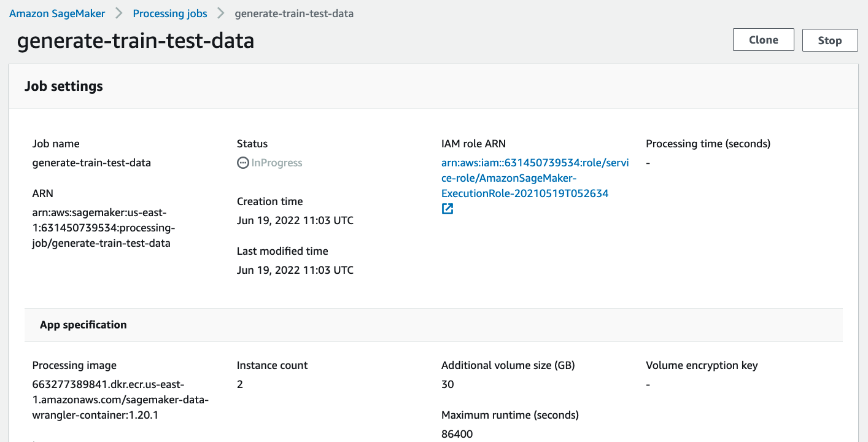Image resolution: width=868 pixels, height=442 pixels.
Task: Click the Status label
Action: [x=252, y=144]
